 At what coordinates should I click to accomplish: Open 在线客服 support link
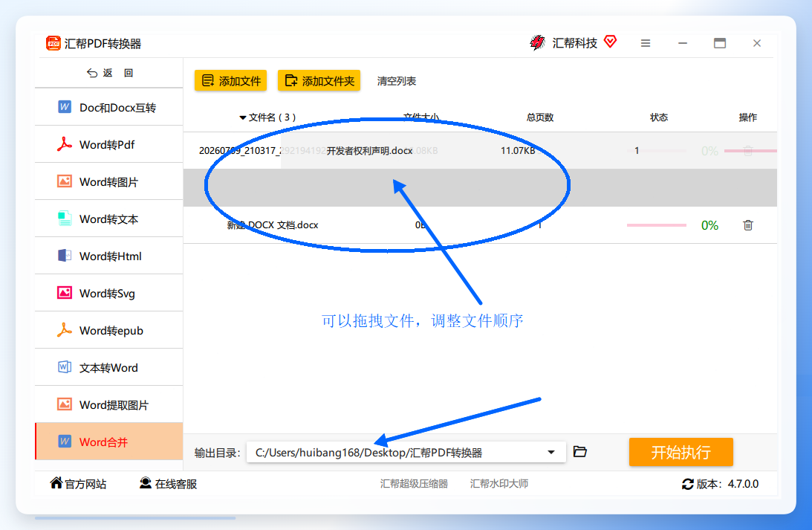tap(169, 483)
